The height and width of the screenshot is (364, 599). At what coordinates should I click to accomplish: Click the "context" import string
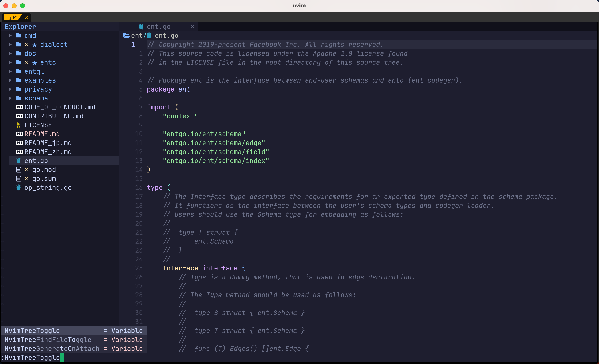point(180,116)
